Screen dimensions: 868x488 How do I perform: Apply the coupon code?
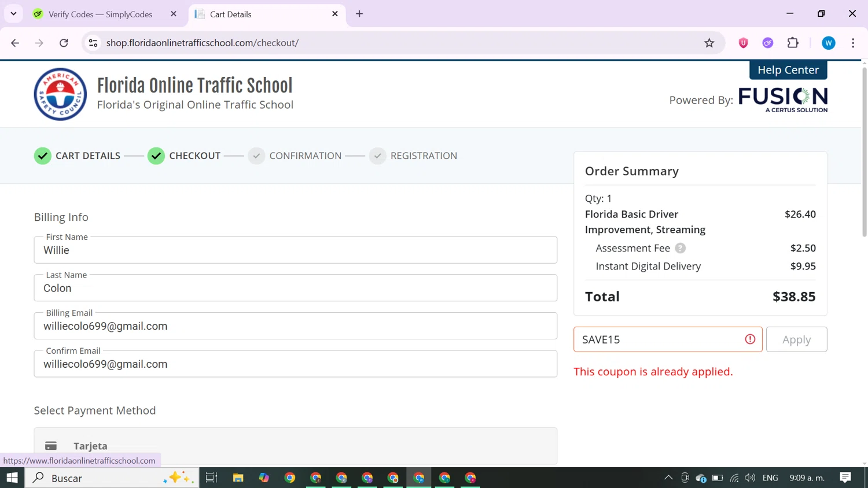[x=796, y=339]
